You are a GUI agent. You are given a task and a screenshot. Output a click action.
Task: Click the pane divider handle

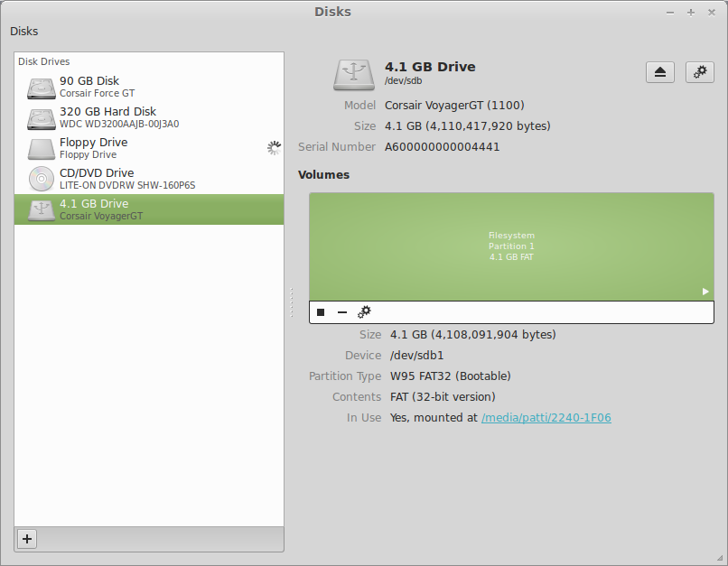point(292,302)
